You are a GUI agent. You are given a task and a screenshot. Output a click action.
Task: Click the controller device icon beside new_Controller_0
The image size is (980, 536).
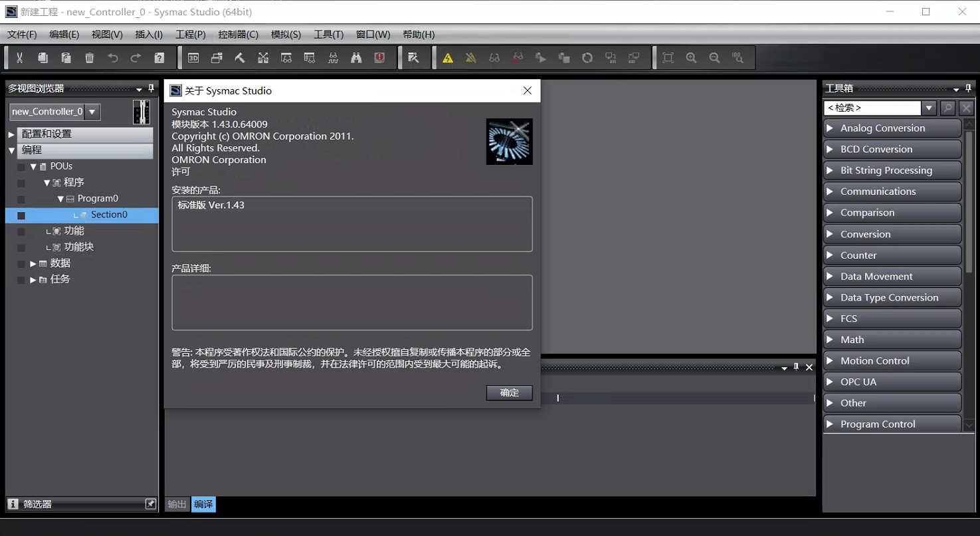[141, 112]
